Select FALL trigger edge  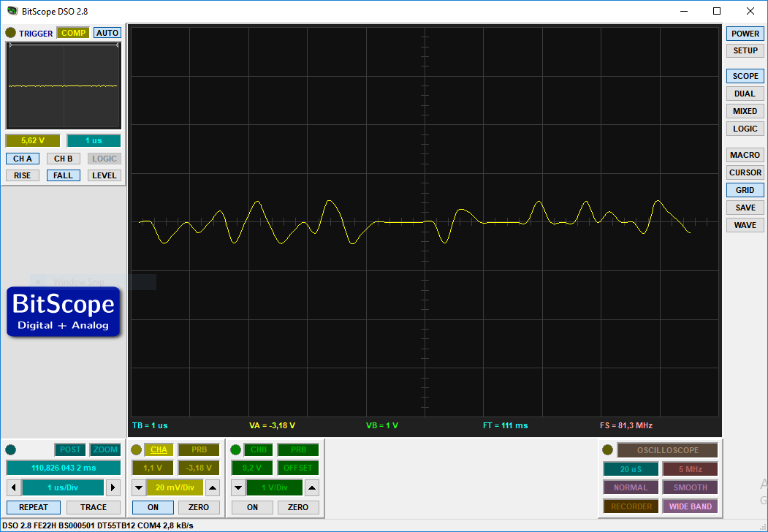click(x=63, y=175)
